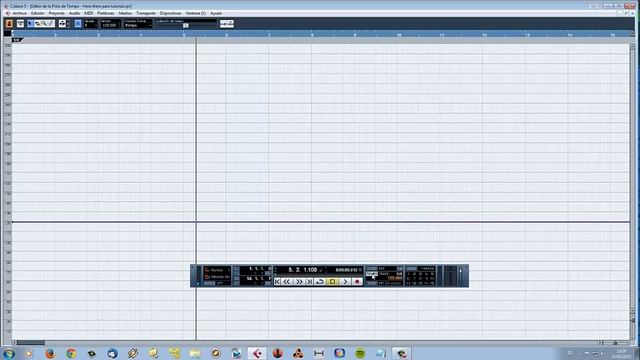640x360 pixels.
Task: Toggle the SYNC button in transport
Action: point(371,283)
